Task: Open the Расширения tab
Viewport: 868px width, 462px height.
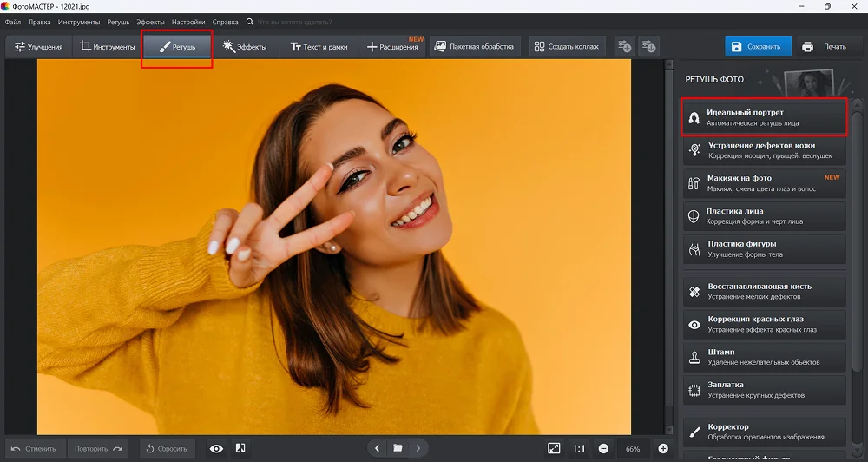Action: click(392, 47)
